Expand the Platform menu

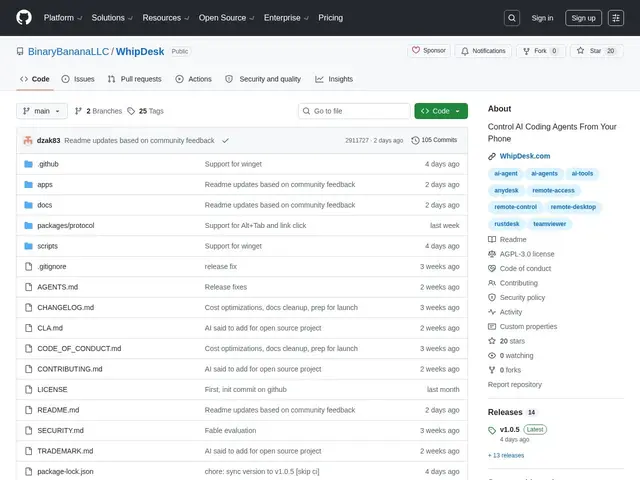63,18
